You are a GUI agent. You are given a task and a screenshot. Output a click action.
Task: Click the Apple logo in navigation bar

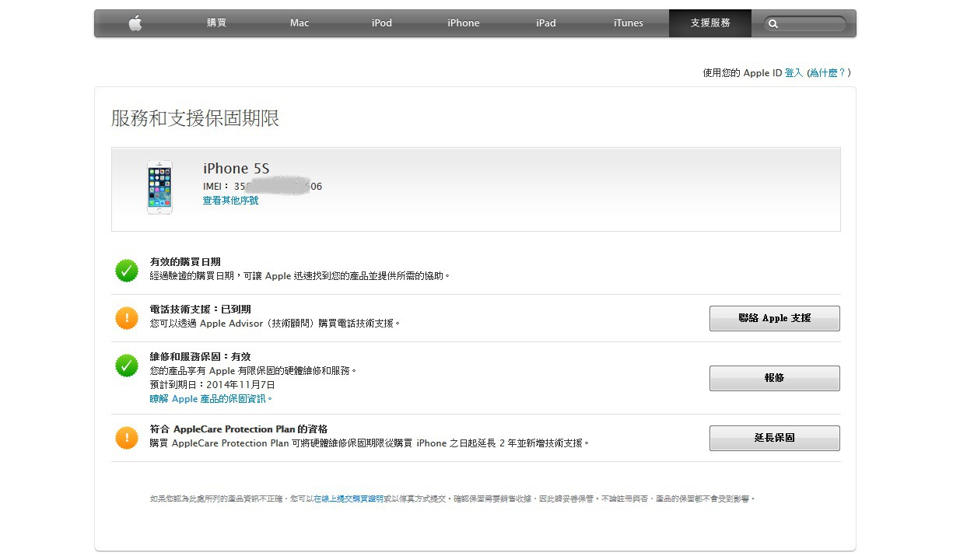135,23
